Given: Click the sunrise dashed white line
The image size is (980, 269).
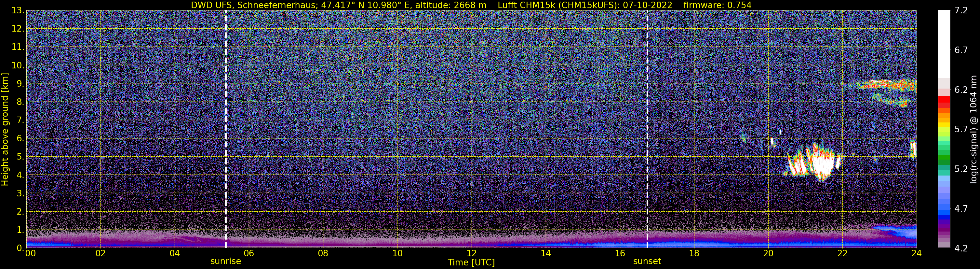Looking at the screenshot, I should [x=226, y=129].
